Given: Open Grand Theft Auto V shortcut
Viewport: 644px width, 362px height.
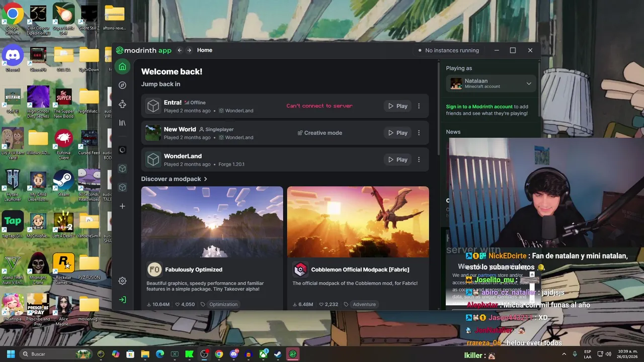Looking at the screenshot, I should [13, 269].
